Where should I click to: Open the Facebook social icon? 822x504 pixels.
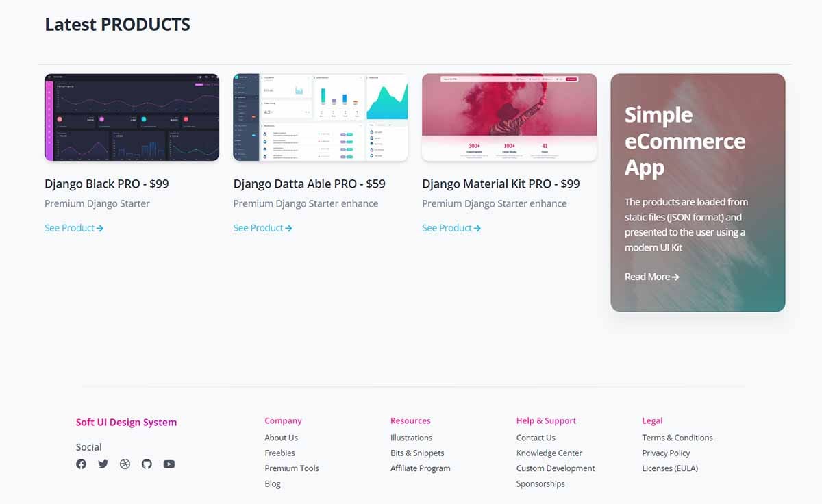[x=81, y=464]
